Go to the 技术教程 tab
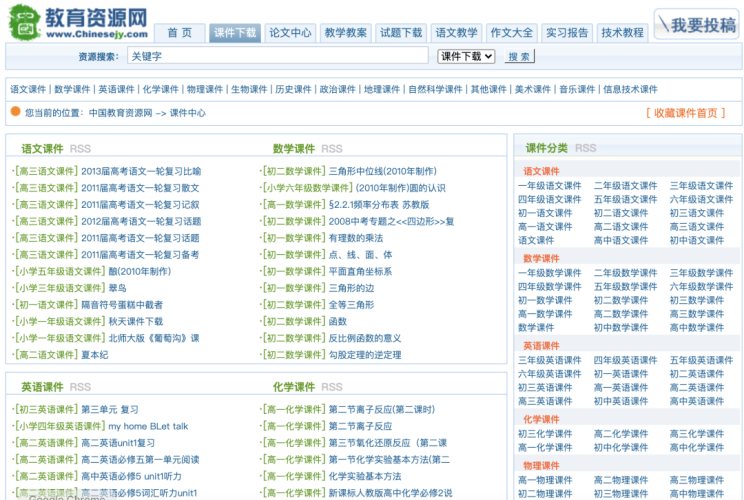This screenshot has height=500, width=744. [x=623, y=32]
